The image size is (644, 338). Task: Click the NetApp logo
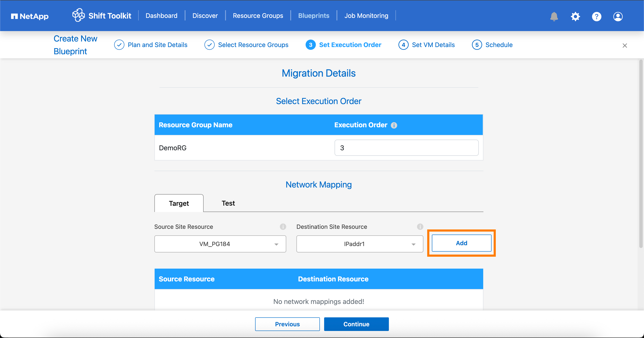pyautogui.click(x=30, y=16)
